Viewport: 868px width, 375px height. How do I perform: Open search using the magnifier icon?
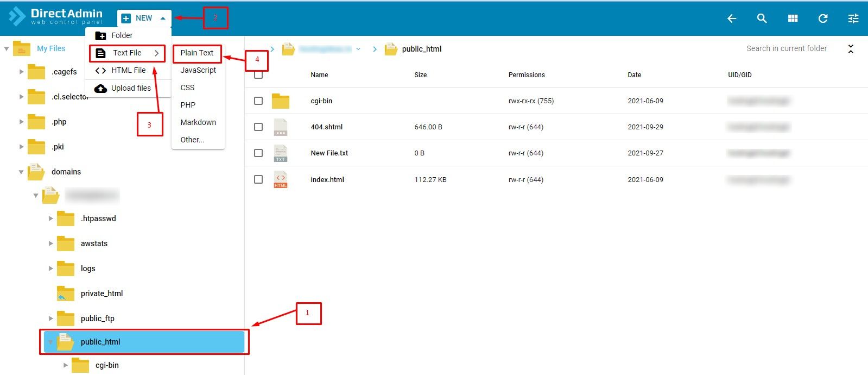click(x=762, y=18)
